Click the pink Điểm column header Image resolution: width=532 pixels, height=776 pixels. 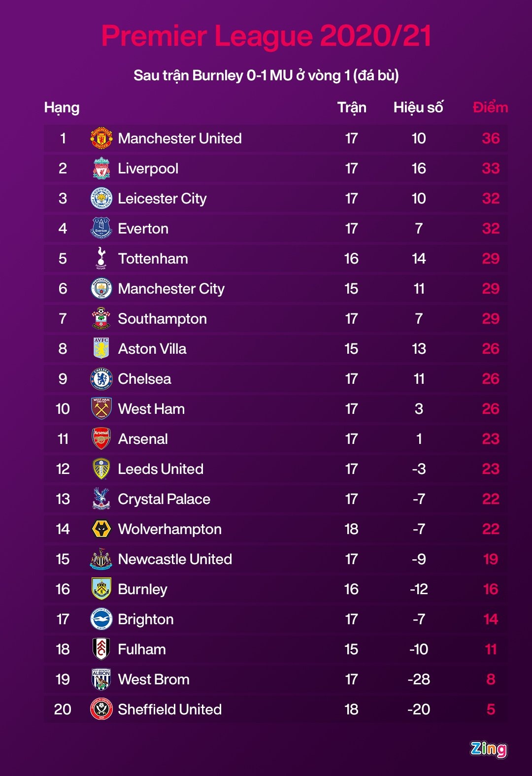pos(490,107)
